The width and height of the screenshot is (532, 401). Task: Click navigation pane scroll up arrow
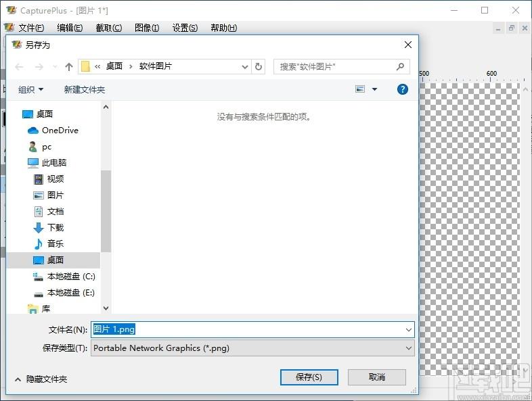click(106, 107)
